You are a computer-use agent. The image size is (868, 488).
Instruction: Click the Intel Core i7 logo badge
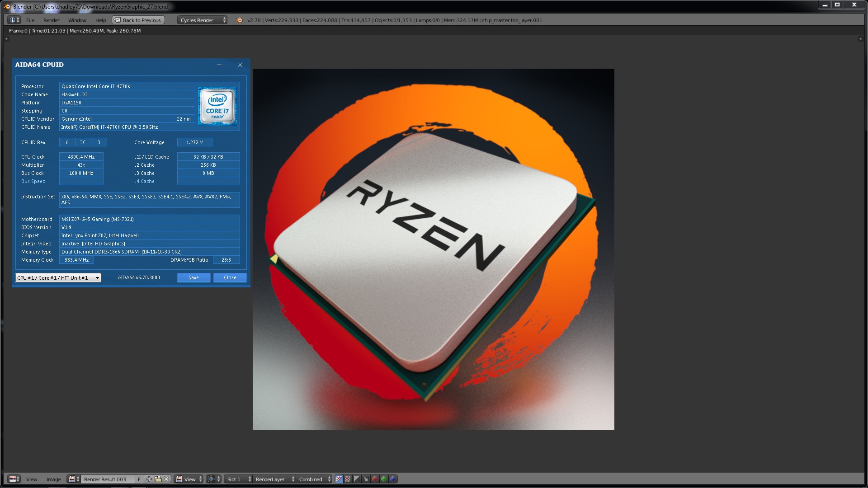[217, 106]
